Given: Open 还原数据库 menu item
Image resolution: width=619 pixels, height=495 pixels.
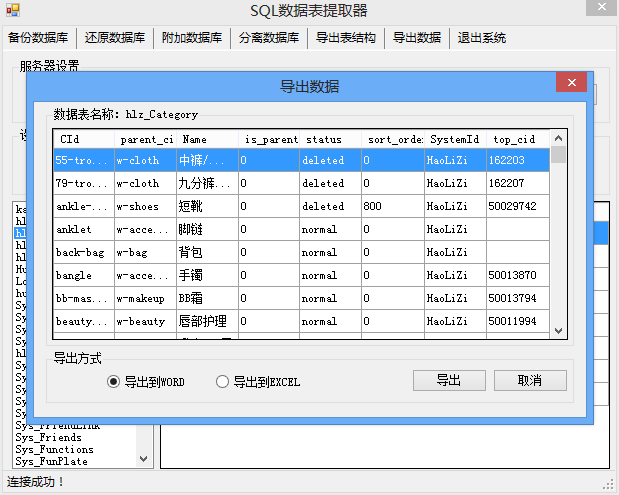Looking at the screenshot, I should pos(115,38).
